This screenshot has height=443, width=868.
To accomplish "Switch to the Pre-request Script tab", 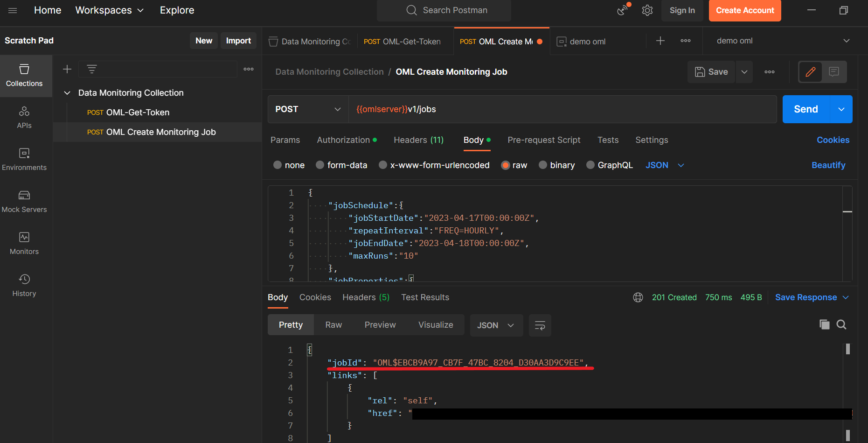I will [x=544, y=140].
